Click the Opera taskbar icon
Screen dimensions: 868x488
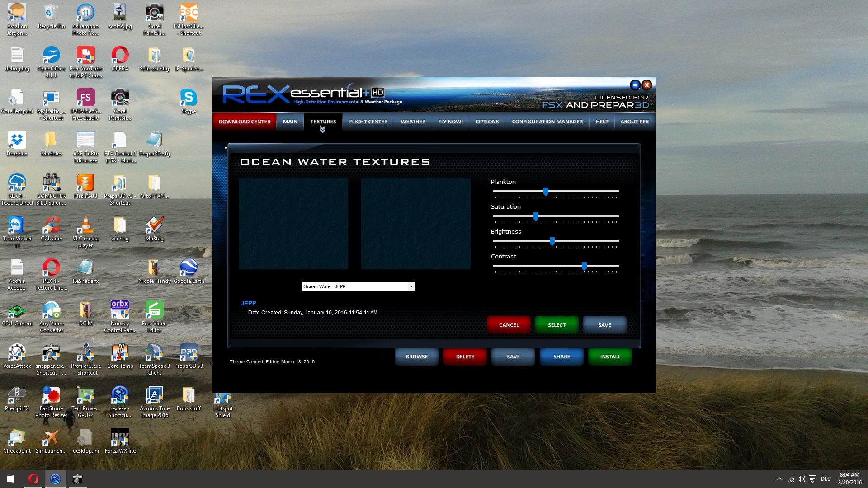(x=33, y=479)
